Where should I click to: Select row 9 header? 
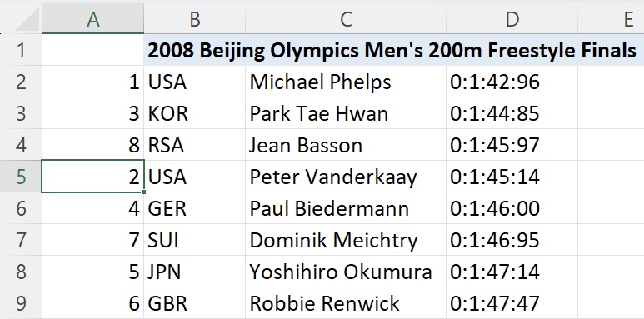(x=21, y=303)
